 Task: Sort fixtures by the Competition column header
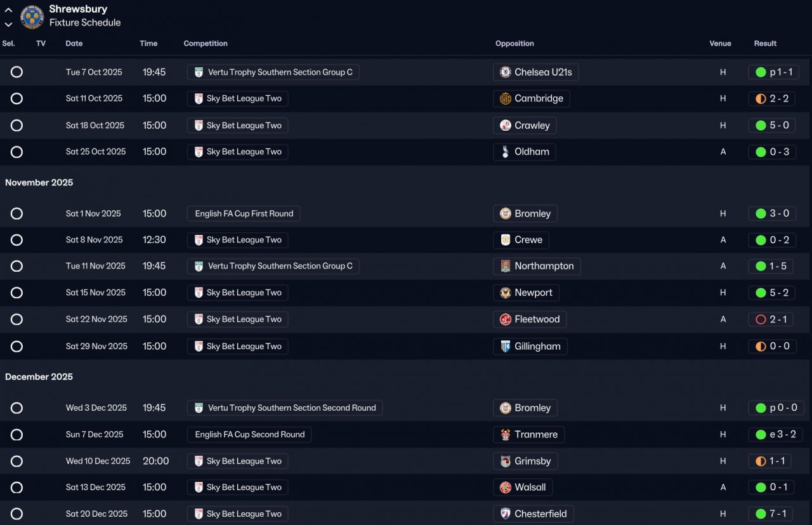206,44
